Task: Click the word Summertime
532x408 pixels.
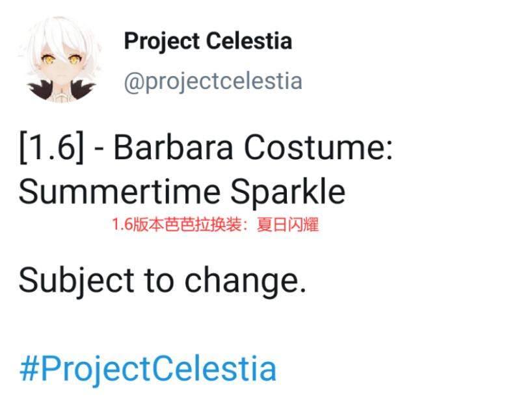Action: 120,192
